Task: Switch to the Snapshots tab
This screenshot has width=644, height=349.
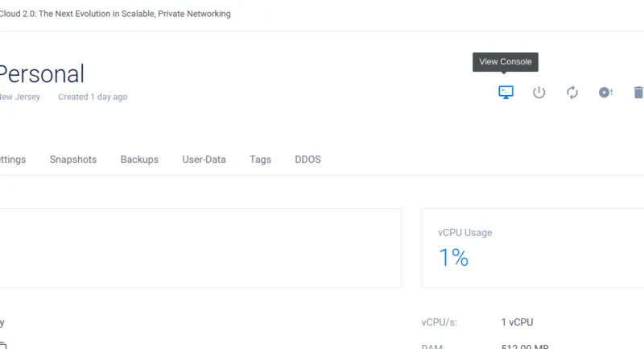Action: click(73, 160)
